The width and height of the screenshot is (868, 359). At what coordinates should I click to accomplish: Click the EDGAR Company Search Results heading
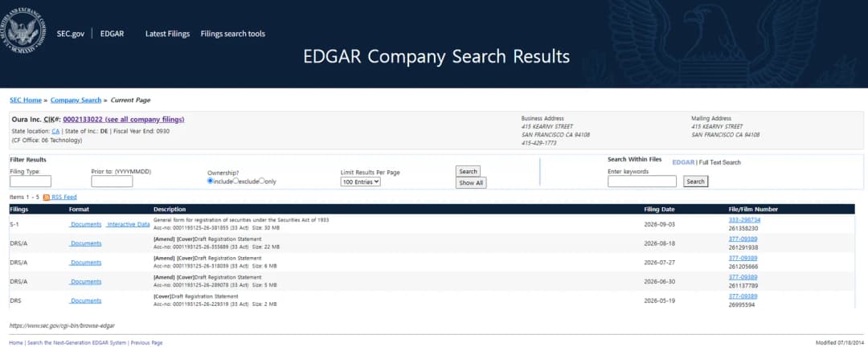(436, 57)
